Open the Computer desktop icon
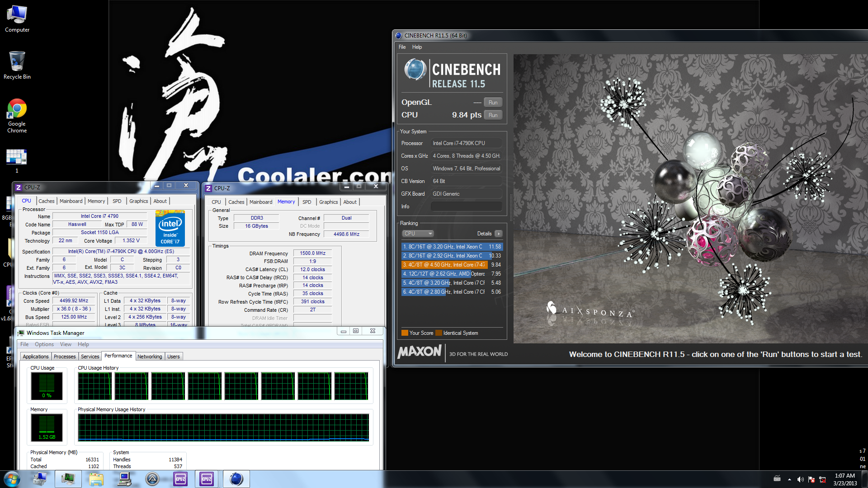 point(17,19)
